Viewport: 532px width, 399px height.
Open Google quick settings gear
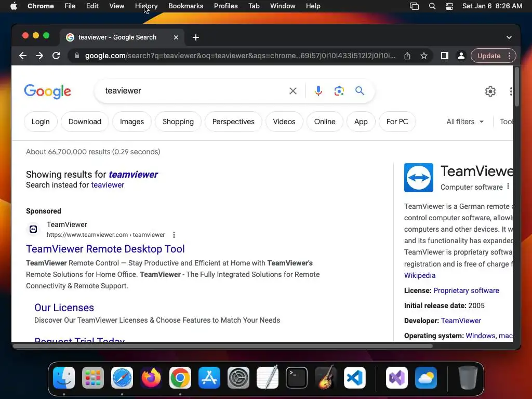pos(490,91)
